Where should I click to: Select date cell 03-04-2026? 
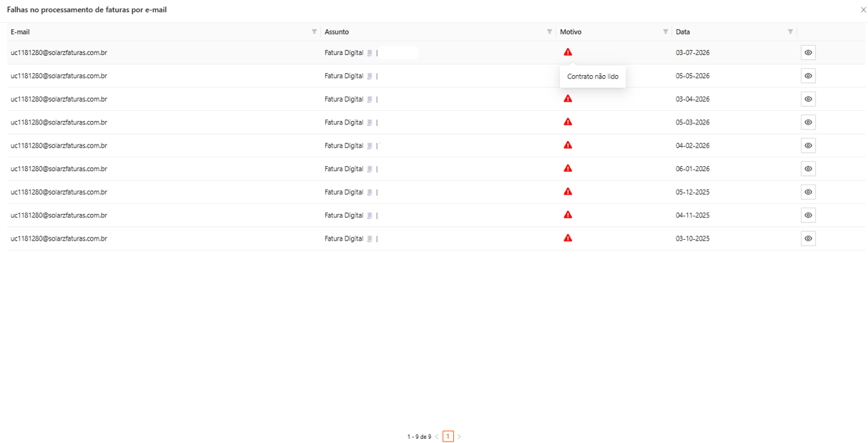(693, 99)
